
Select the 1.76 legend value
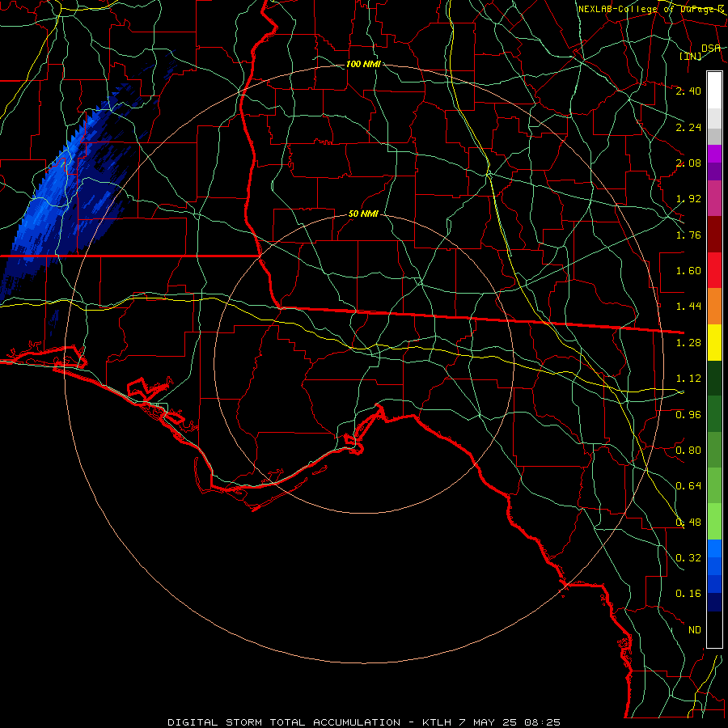688,235
